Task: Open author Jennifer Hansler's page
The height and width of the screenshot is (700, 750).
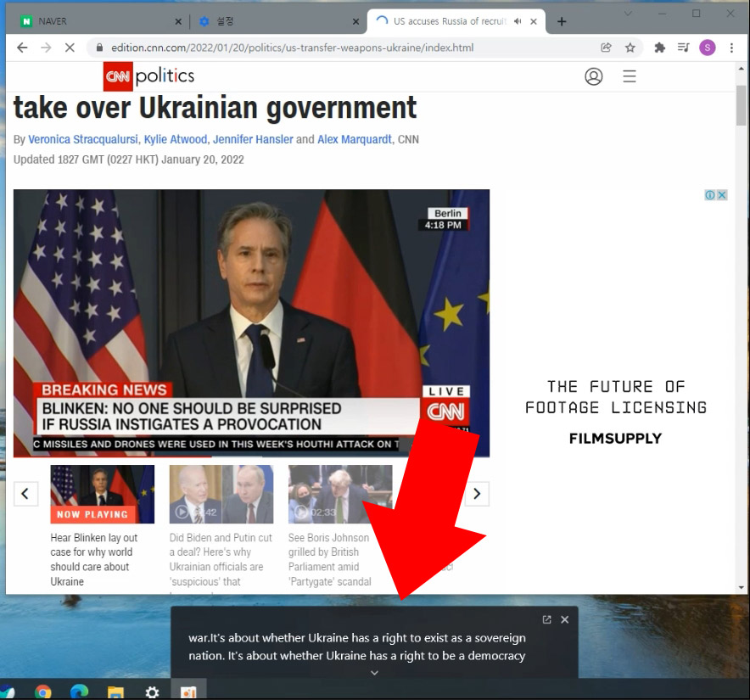Action: point(253,139)
